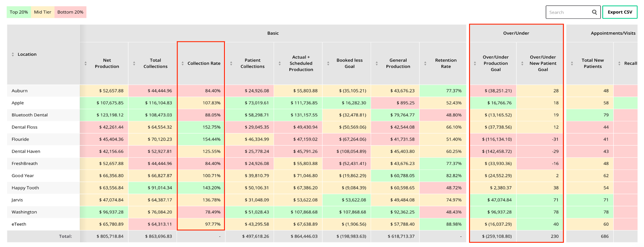Click Good Year retention rate 82.82%

click(x=443, y=175)
